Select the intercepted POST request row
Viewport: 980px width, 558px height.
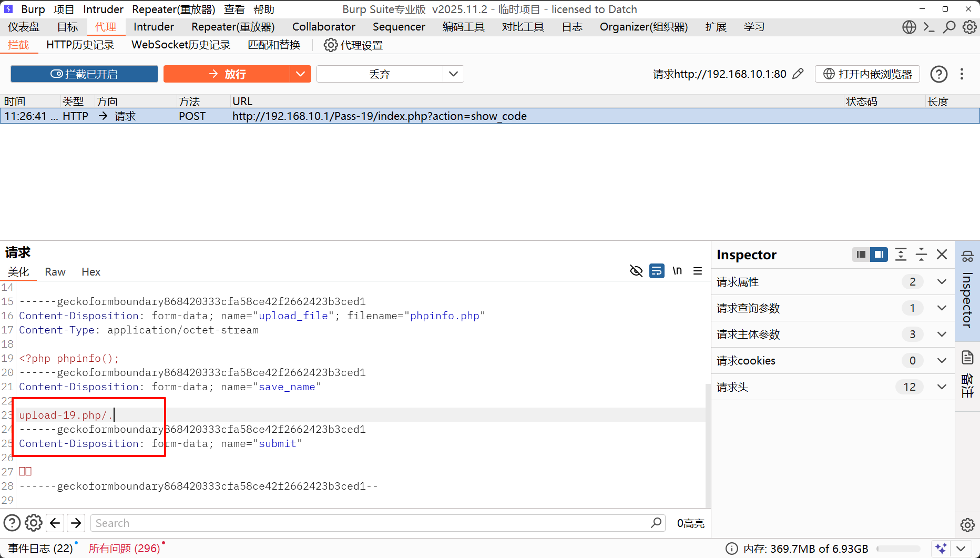tap(490, 116)
